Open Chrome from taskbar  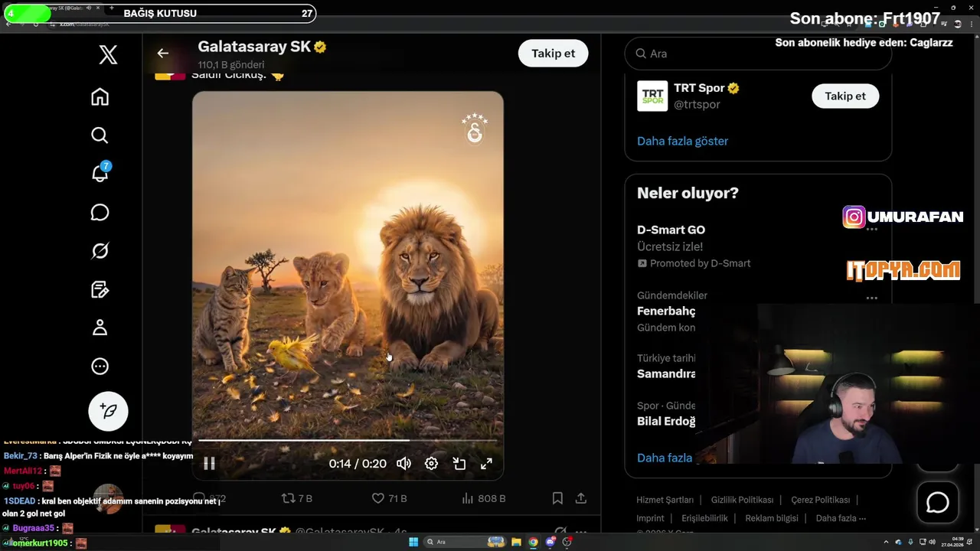click(533, 542)
